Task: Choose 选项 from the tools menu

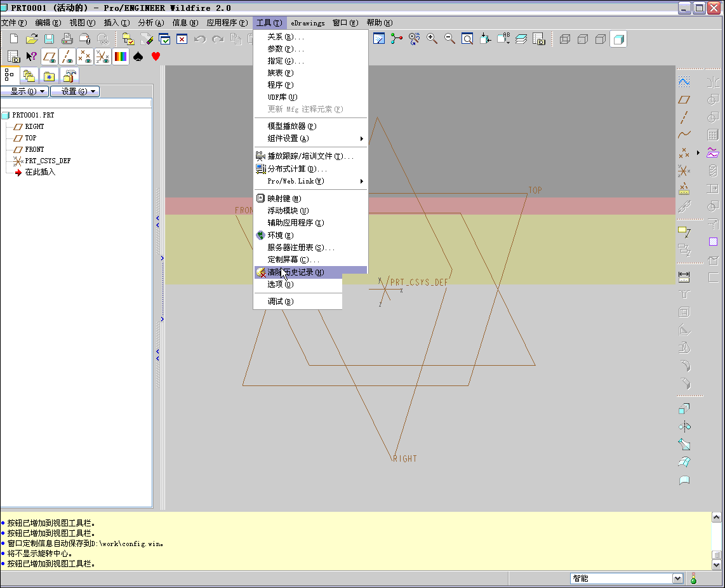Action: tap(298, 284)
